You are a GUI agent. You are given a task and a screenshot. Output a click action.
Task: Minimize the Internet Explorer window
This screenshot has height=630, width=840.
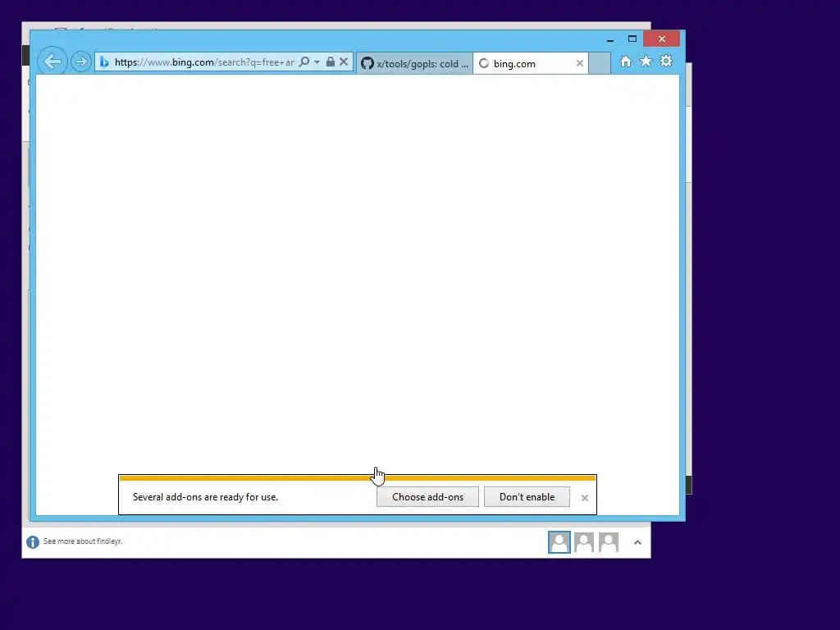point(610,39)
